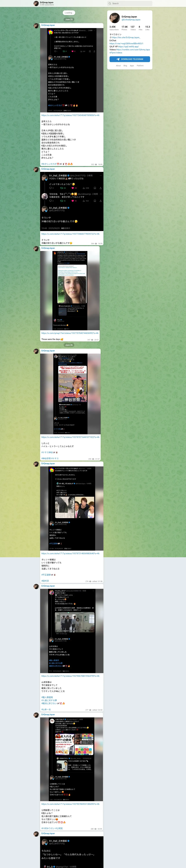
Task: Click the eye views icon beside 274
Action: click(x=90, y=581)
